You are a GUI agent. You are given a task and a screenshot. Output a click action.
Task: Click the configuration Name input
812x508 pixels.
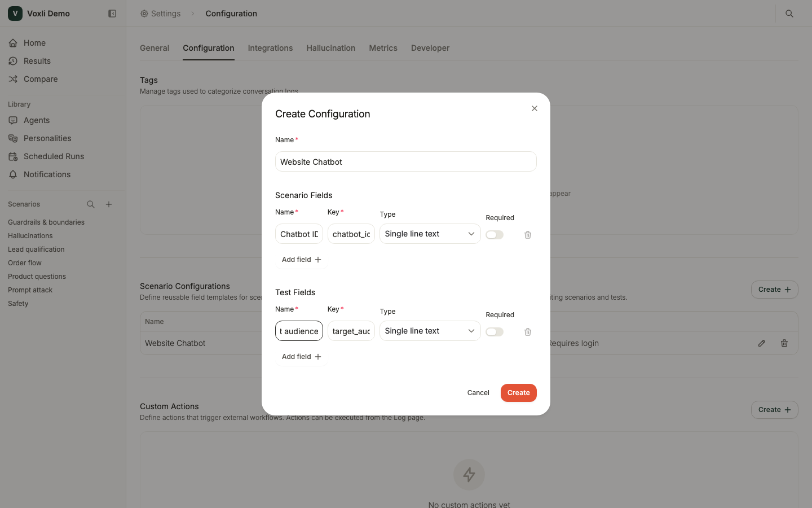click(x=406, y=161)
